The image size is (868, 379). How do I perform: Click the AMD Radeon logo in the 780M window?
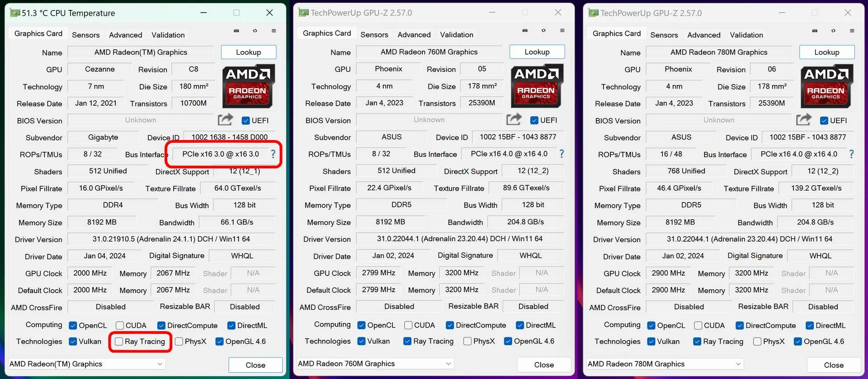(826, 86)
